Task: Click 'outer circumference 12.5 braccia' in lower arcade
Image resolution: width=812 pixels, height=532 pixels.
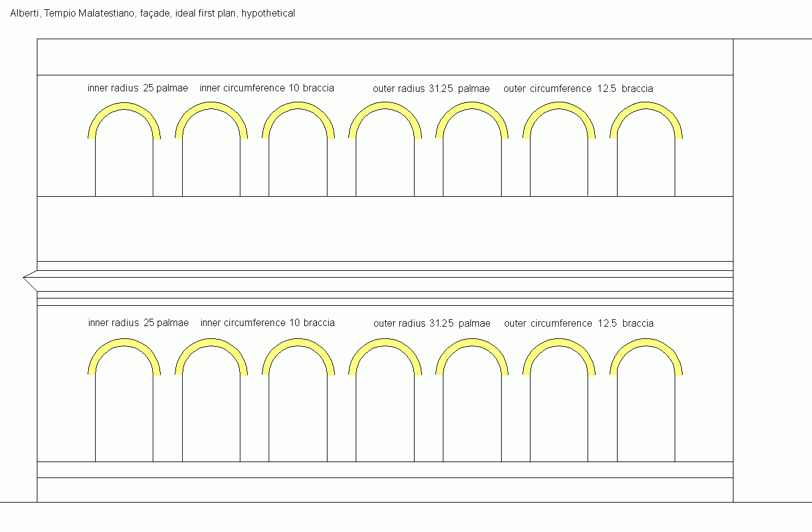Action: (579, 323)
